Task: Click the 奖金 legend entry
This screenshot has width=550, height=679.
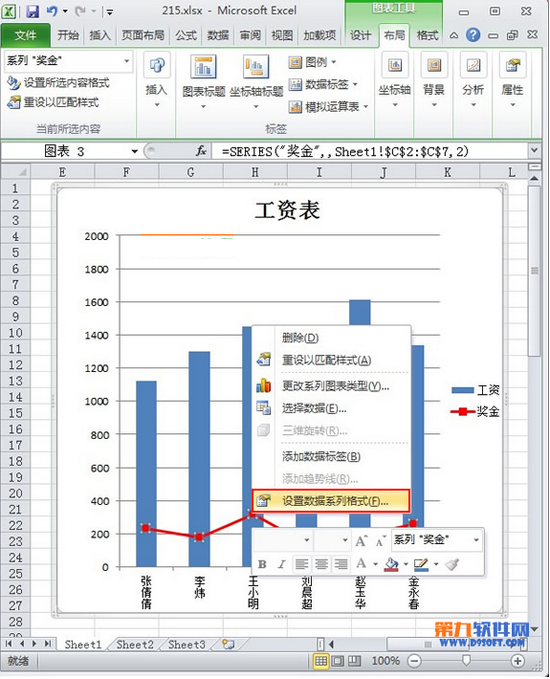Action: tap(475, 411)
